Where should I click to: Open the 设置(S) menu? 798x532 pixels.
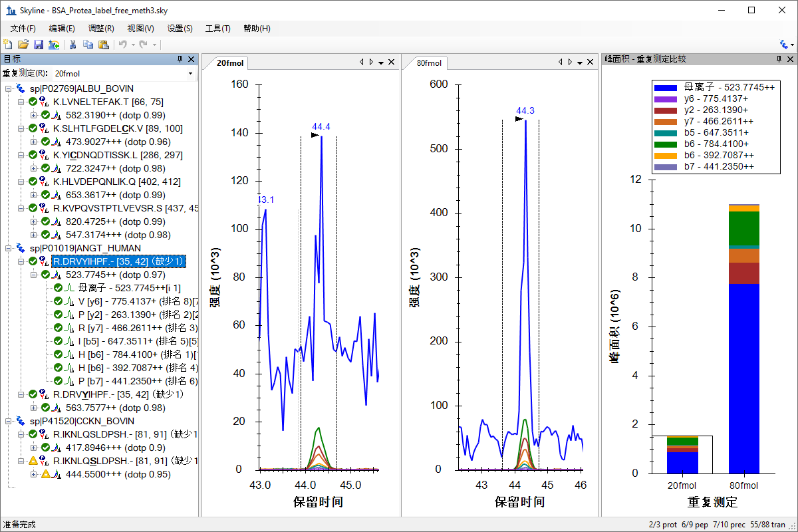180,29
